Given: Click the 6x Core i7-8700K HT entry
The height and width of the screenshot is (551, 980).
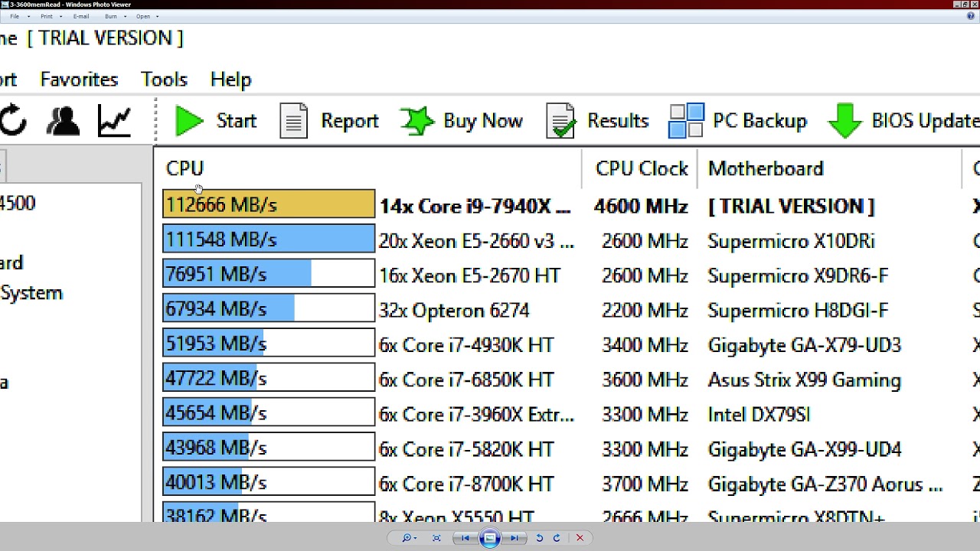Looking at the screenshot, I should [x=466, y=484].
